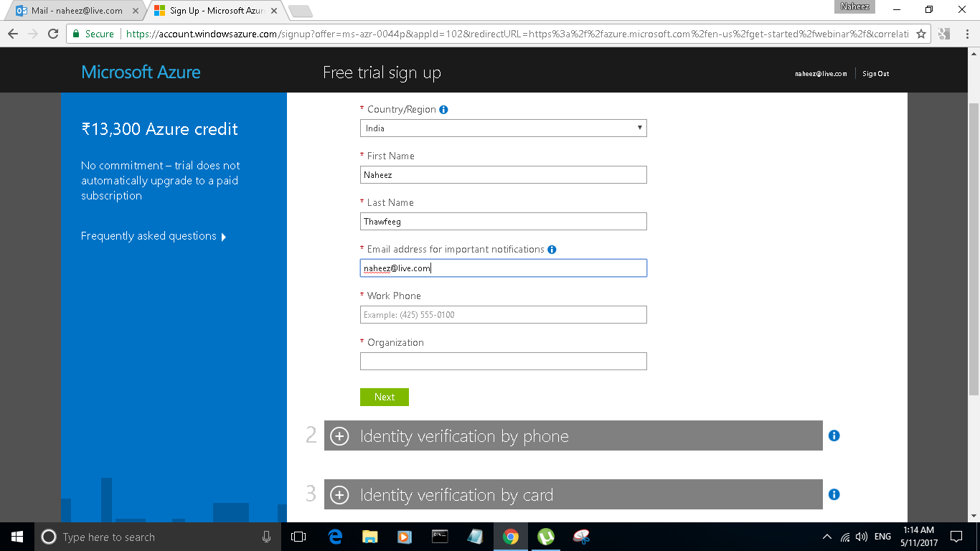Reload the page

[52, 34]
